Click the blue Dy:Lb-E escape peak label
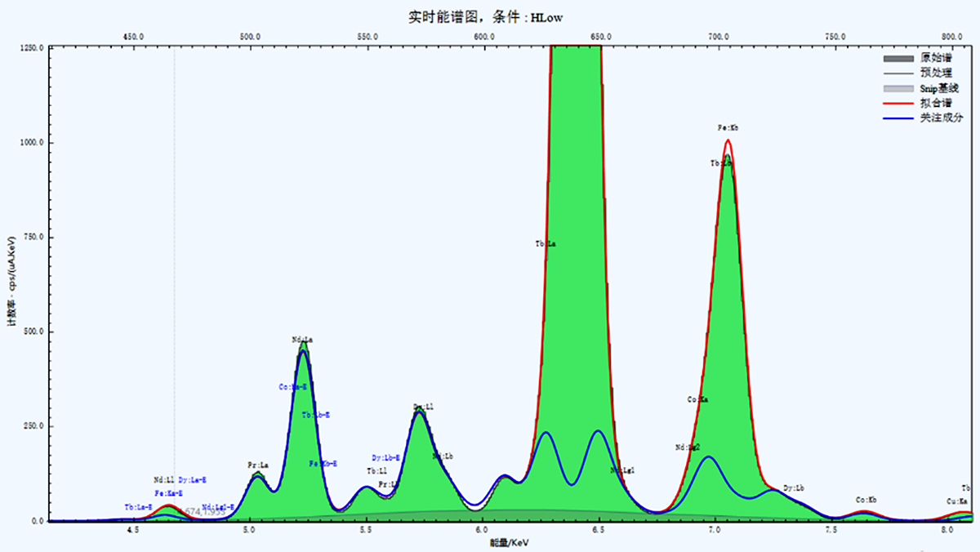 pyautogui.click(x=385, y=458)
